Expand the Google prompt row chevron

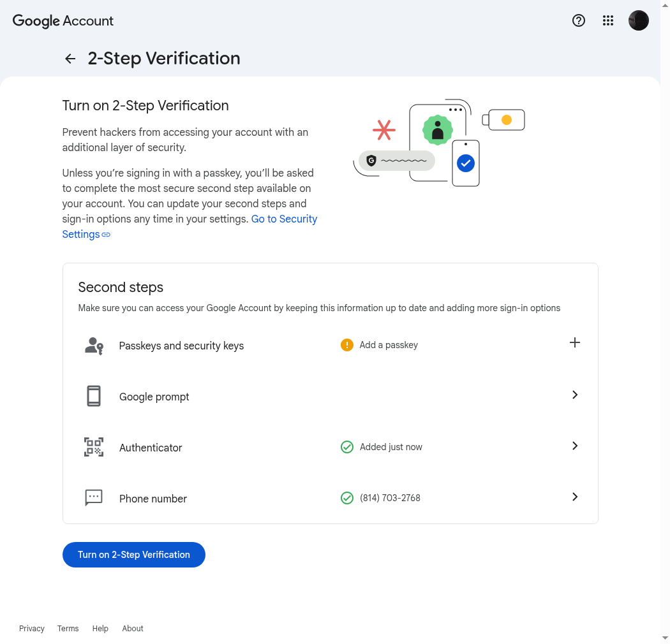pyautogui.click(x=575, y=395)
